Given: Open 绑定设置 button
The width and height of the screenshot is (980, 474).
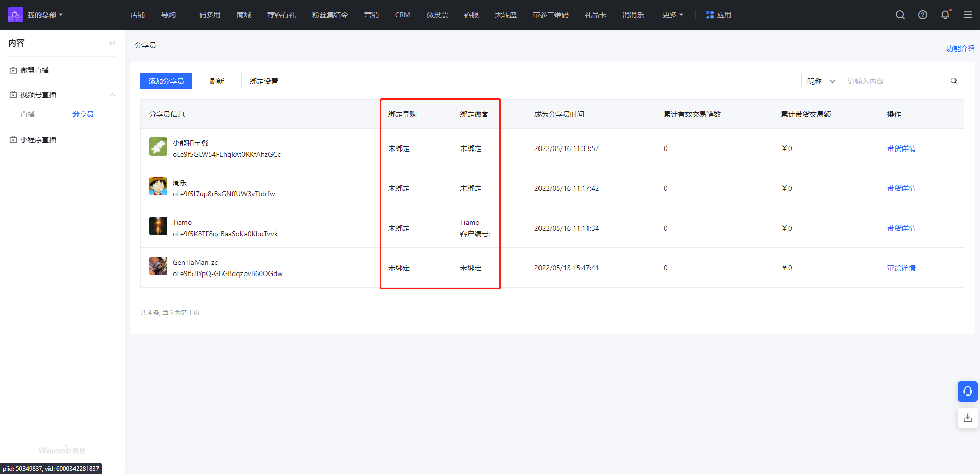Looking at the screenshot, I should 264,81.
